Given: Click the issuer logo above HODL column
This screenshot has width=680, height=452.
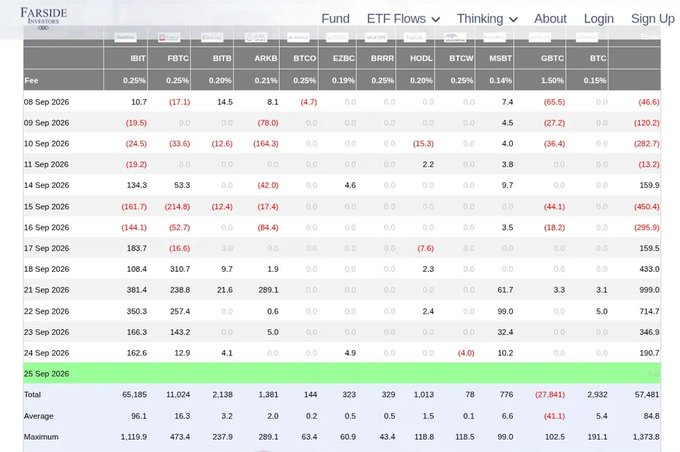Looking at the screenshot, I should 415,38.
